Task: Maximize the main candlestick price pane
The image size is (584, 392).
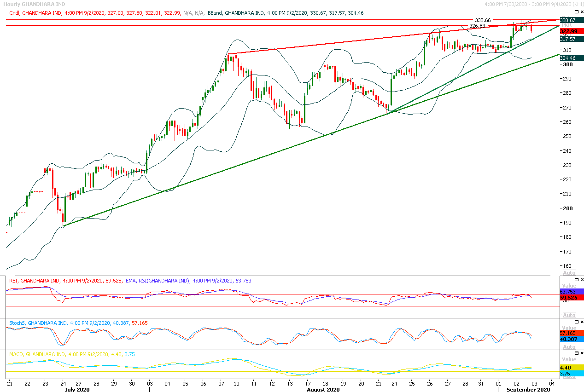Action: pos(576,12)
